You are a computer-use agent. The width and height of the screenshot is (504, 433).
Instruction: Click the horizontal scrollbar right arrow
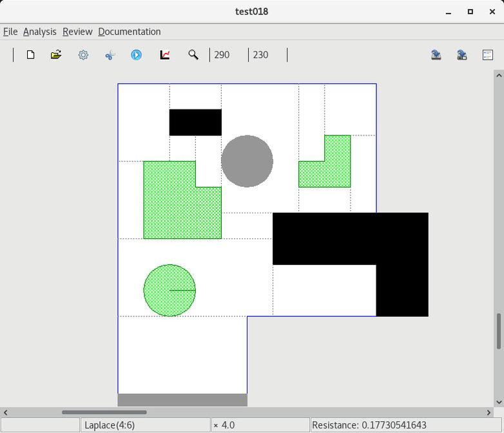(489, 412)
